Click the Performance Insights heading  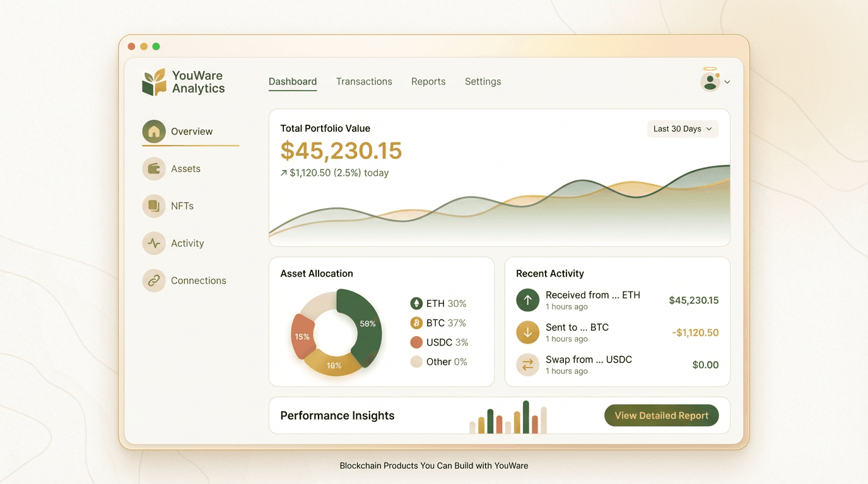337,416
